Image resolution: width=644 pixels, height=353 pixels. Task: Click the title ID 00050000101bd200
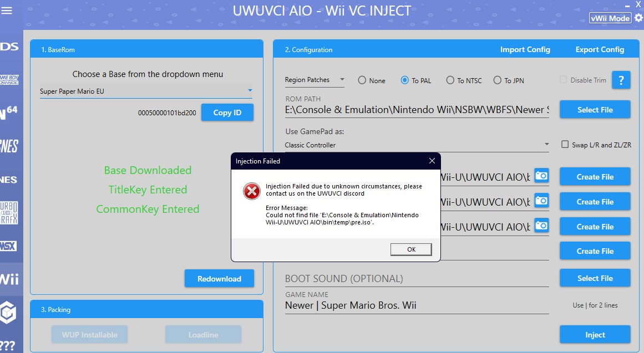(x=167, y=112)
